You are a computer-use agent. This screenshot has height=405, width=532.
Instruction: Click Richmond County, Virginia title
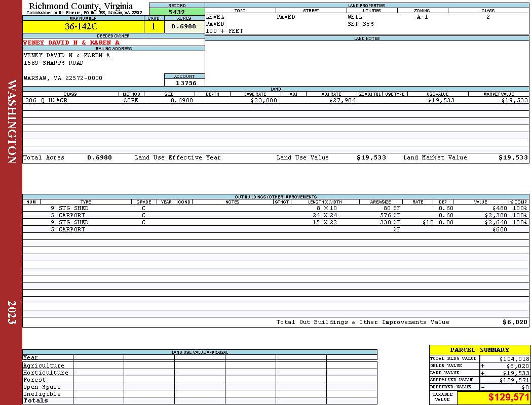pos(81,6)
